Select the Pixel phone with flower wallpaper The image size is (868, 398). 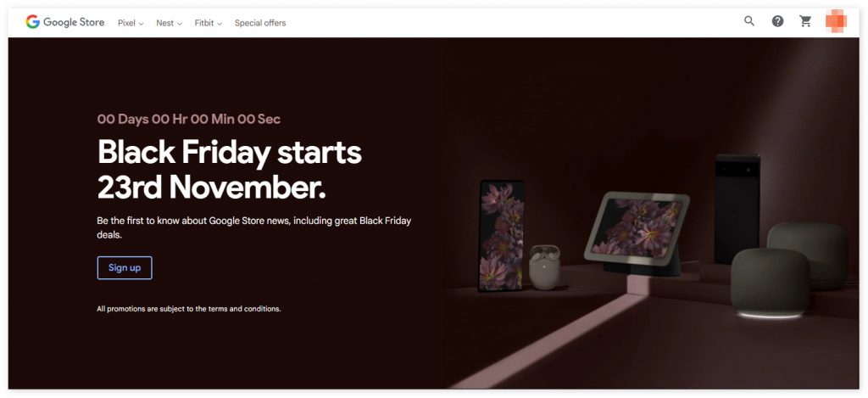click(x=502, y=236)
